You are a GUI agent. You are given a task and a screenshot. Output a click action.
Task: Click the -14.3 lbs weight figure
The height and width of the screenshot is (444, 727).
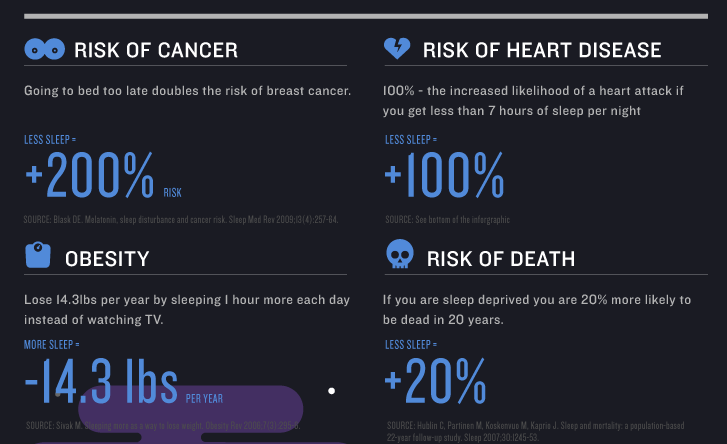coord(100,383)
